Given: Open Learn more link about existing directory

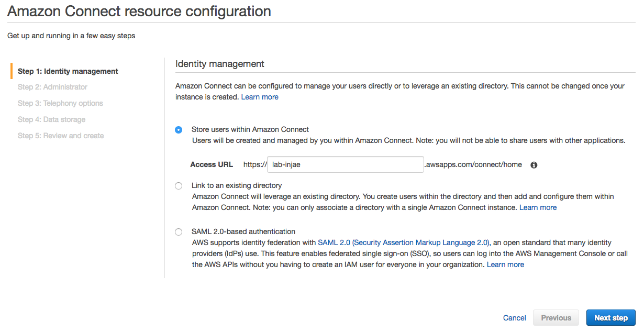Looking at the screenshot, I should click(x=538, y=207).
